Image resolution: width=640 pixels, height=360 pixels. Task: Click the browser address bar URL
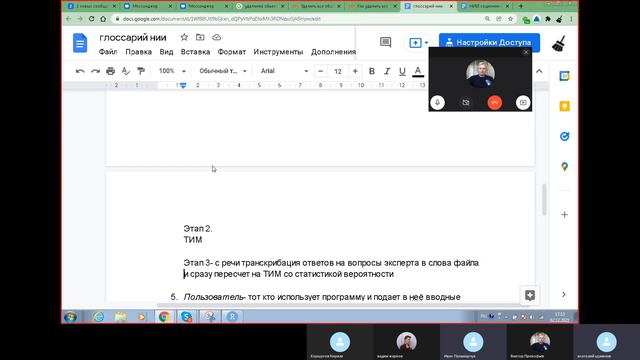coord(222,19)
